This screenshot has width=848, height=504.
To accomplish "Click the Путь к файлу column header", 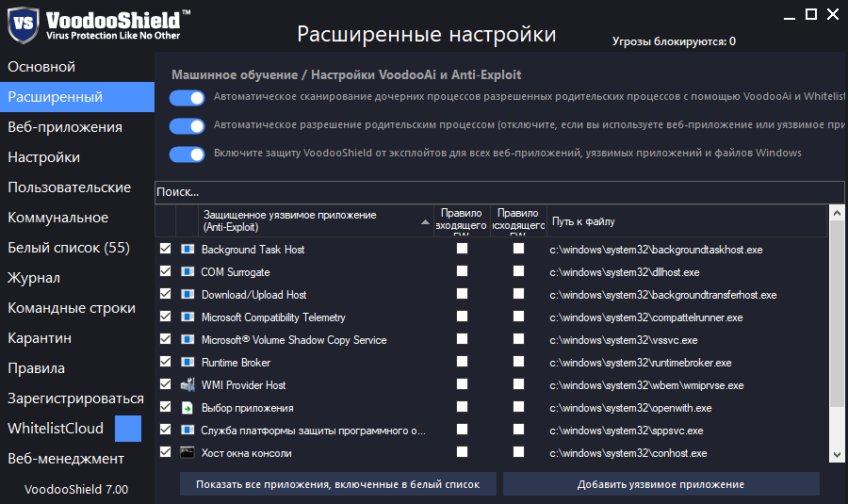I will tap(687, 221).
